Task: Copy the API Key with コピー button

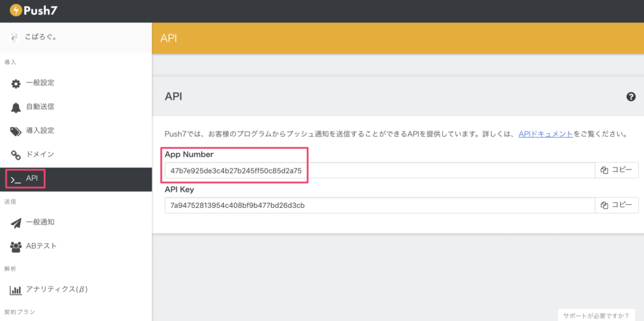Action: pos(616,205)
